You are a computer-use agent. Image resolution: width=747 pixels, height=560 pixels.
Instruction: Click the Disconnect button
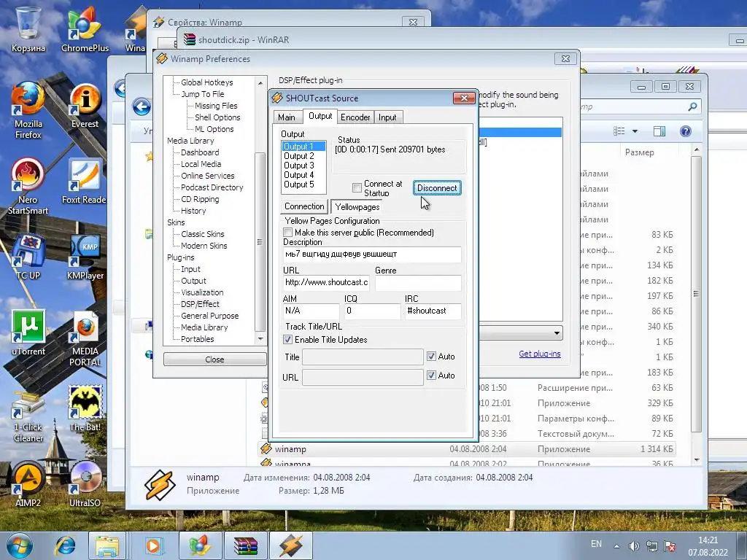point(437,187)
